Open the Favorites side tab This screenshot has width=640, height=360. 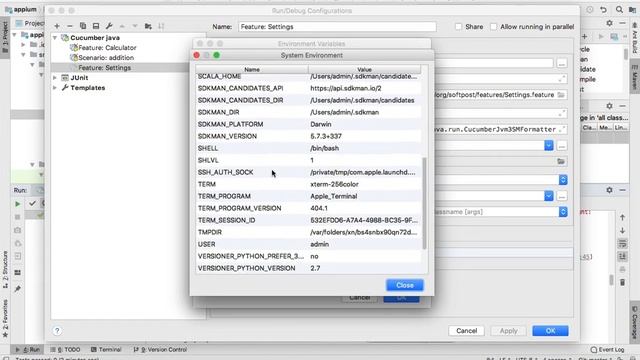(5, 318)
